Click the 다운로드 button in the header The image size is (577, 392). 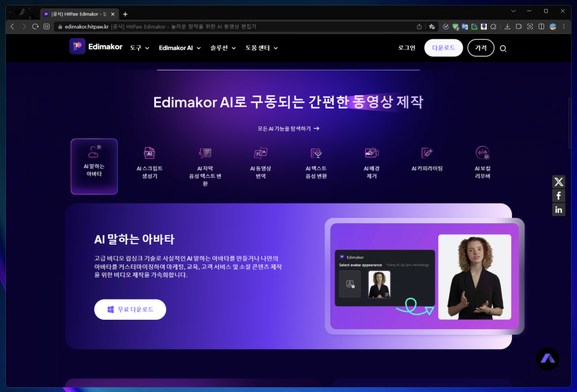(x=443, y=48)
